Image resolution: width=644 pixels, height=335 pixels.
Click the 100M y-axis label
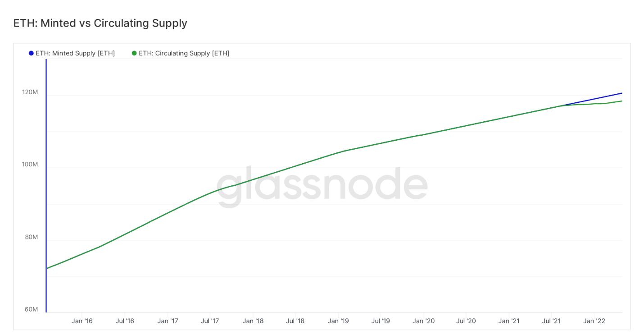[x=30, y=164]
